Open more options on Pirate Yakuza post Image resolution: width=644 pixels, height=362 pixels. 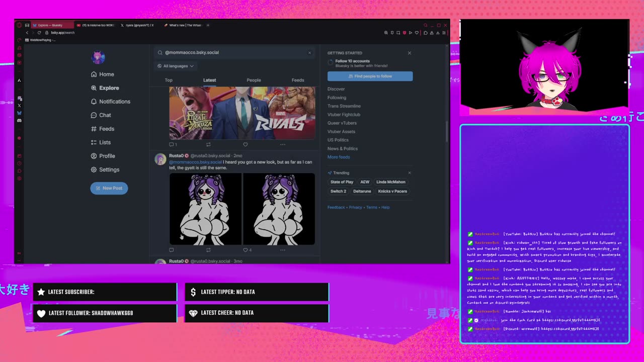283,144
